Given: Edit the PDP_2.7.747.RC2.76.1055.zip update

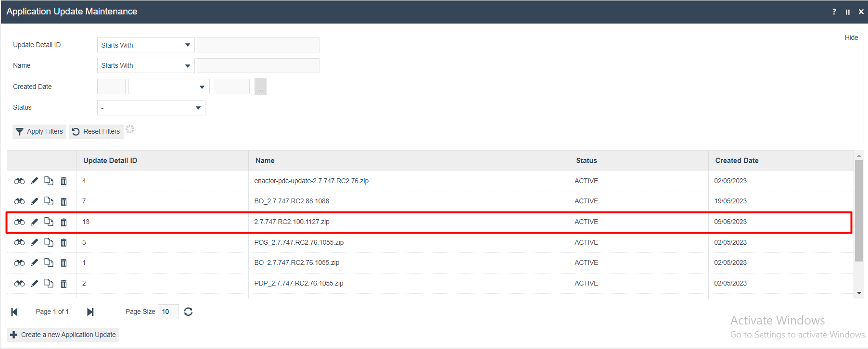Looking at the screenshot, I should click(x=34, y=284).
